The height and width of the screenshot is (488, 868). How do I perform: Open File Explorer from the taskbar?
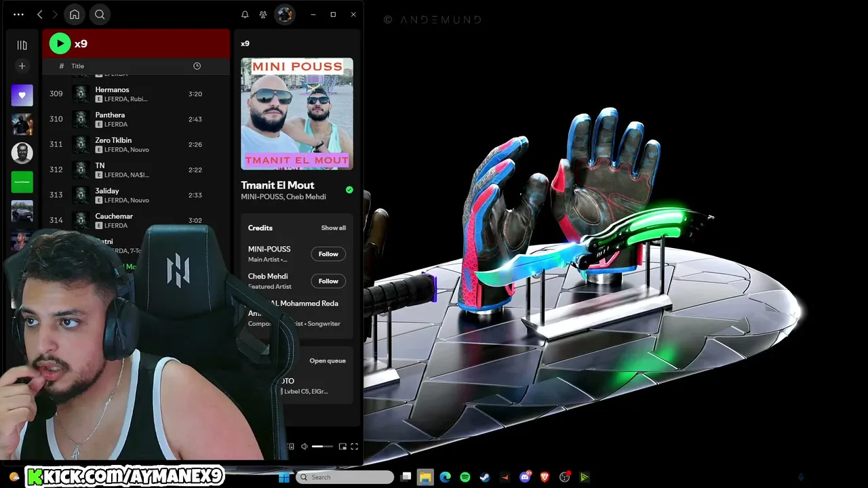(x=425, y=477)
